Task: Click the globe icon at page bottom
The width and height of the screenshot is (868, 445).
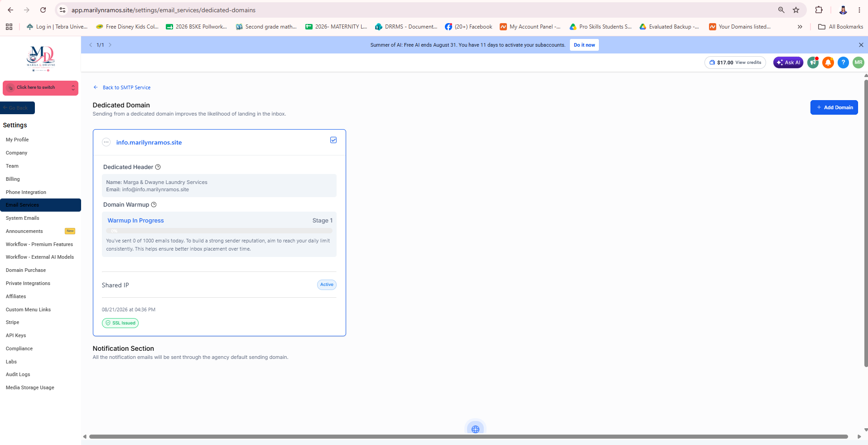Action: 475,429
